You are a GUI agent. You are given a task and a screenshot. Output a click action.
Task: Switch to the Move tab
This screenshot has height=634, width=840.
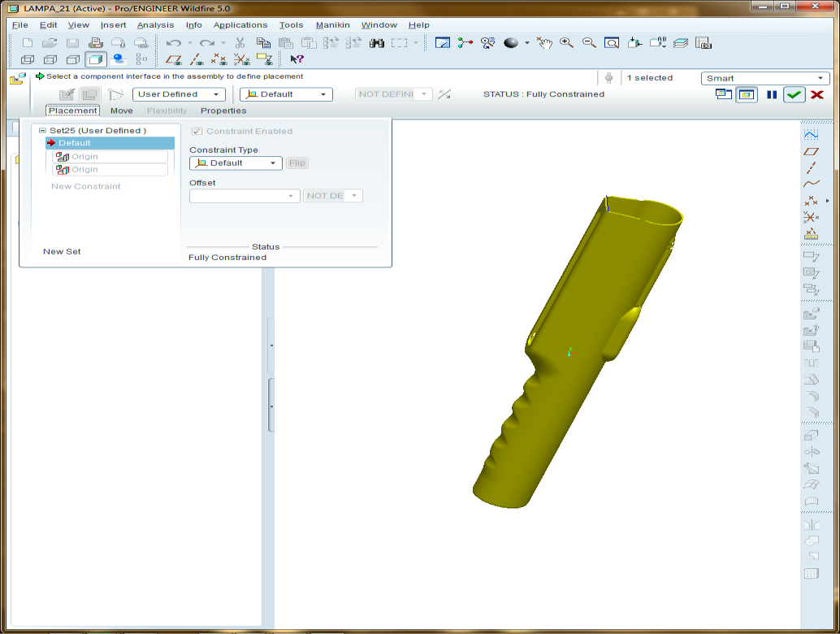tap(122, 111)
